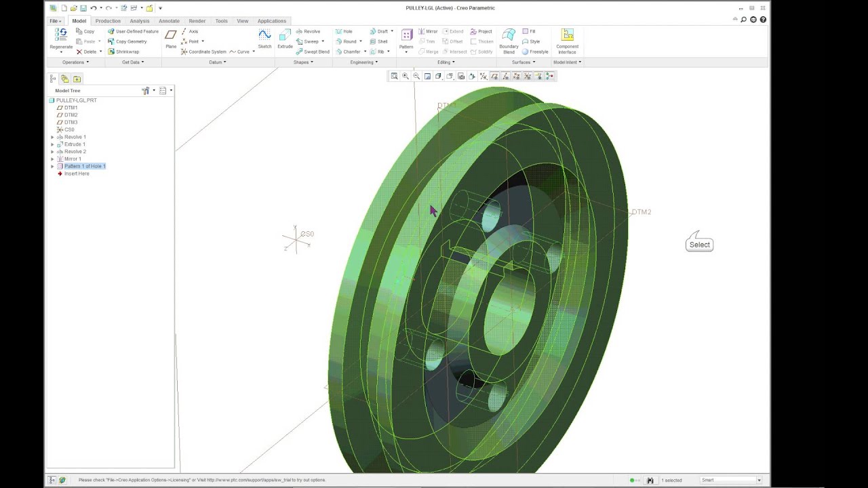The width and height of the screenshot is (868, 488).
Task: Start a new Sketch
Action: pos(264,39)
